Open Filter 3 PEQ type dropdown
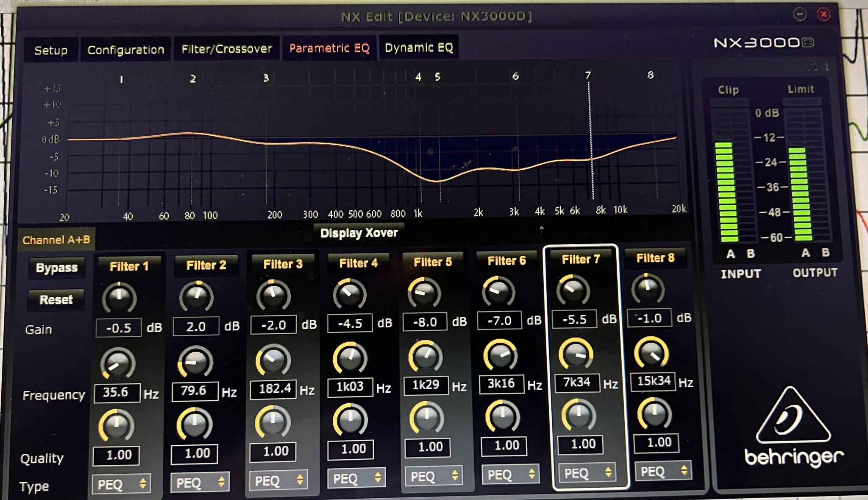 (x=278, y=480)
